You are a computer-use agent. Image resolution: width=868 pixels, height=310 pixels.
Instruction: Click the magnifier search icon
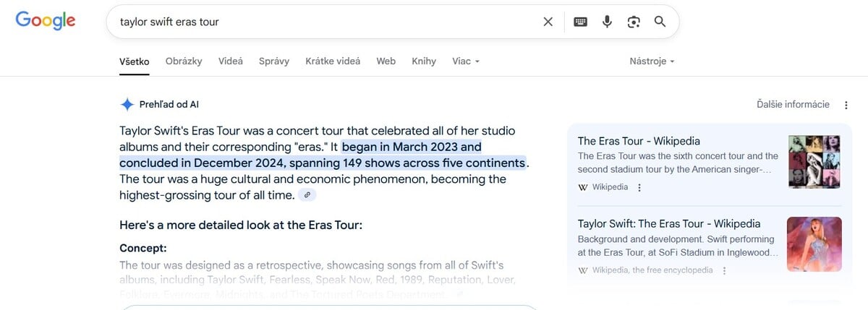[x=660, y=22]
